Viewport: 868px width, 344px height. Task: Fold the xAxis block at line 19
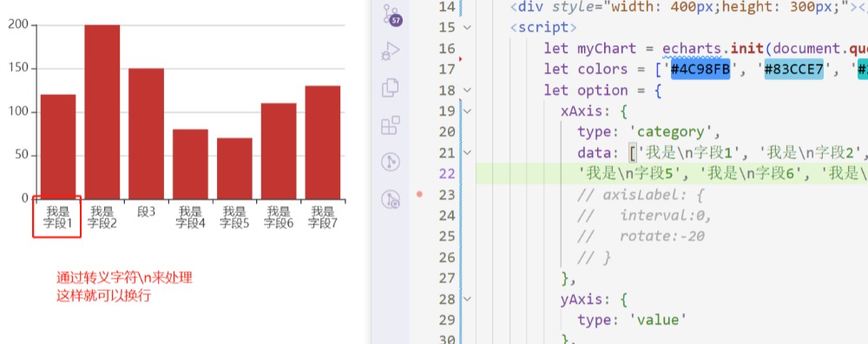point(467,111)
